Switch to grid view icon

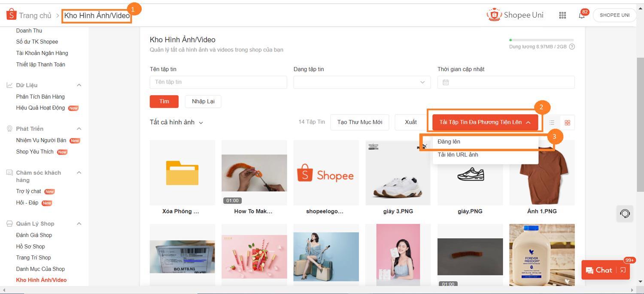(x=567, y=123)
